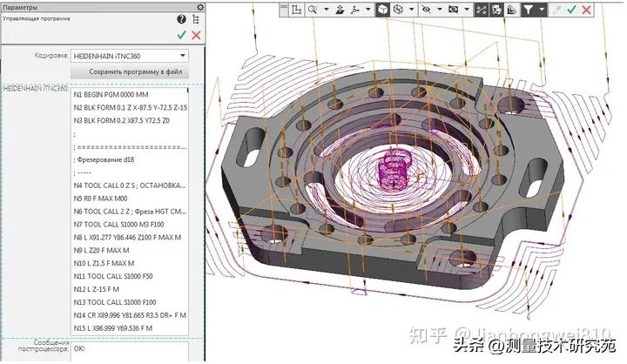The width and height of the screenshot is (627, 364).
Task: Expand the zoom tool dropdown arrow
Action: point(326,10)
